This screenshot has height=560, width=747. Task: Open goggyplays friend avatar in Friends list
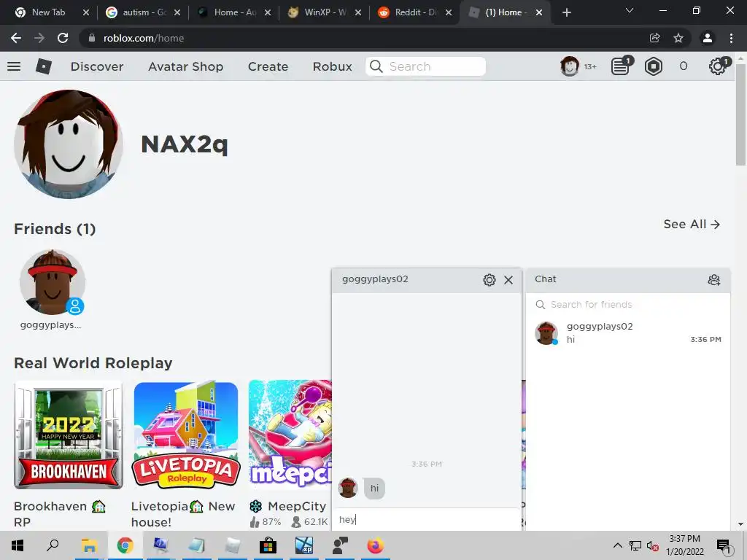53,282
